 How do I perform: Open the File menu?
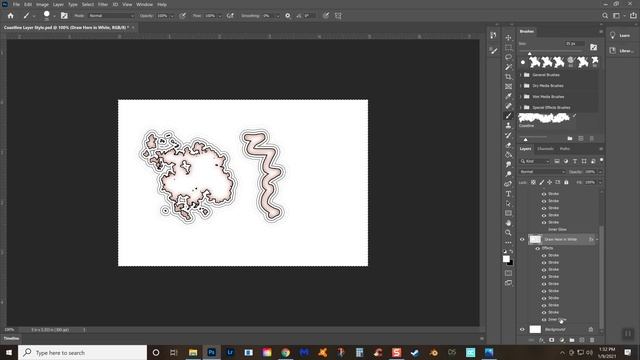coord(16,4)
